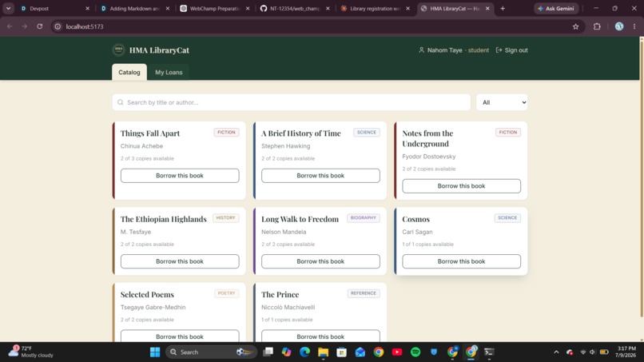Open the weather widget showing 72°F
This screenshot has height=362, width=644.
31,352
